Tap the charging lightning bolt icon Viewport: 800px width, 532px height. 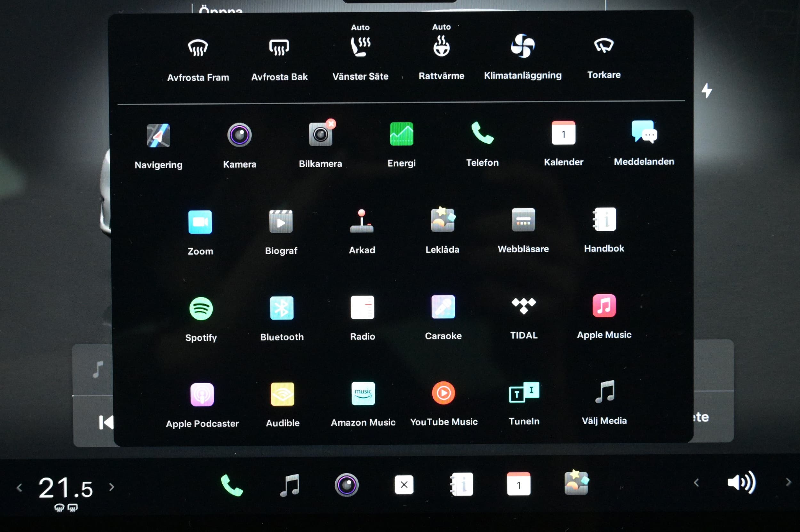point(707,91)
